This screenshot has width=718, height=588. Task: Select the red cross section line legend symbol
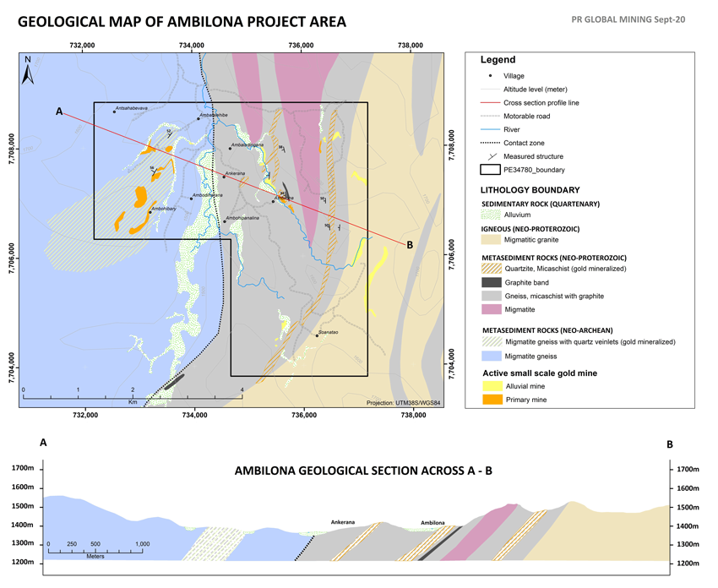click(491, 103)
